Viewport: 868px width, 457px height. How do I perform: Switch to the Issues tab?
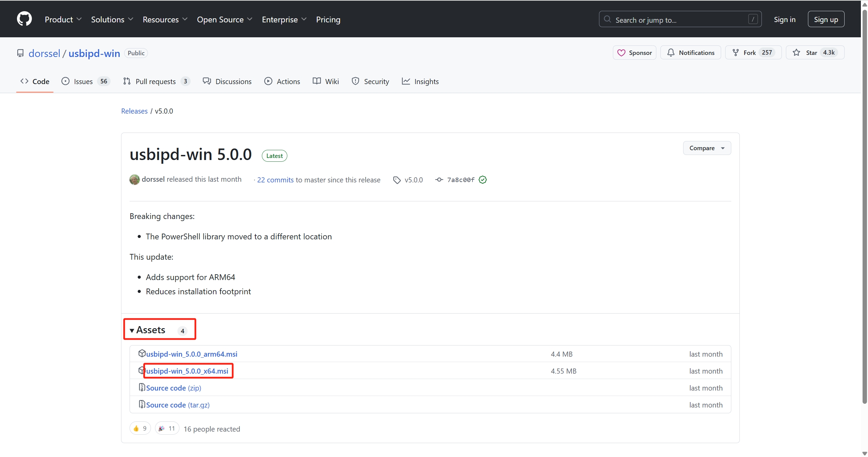[85, 81]
